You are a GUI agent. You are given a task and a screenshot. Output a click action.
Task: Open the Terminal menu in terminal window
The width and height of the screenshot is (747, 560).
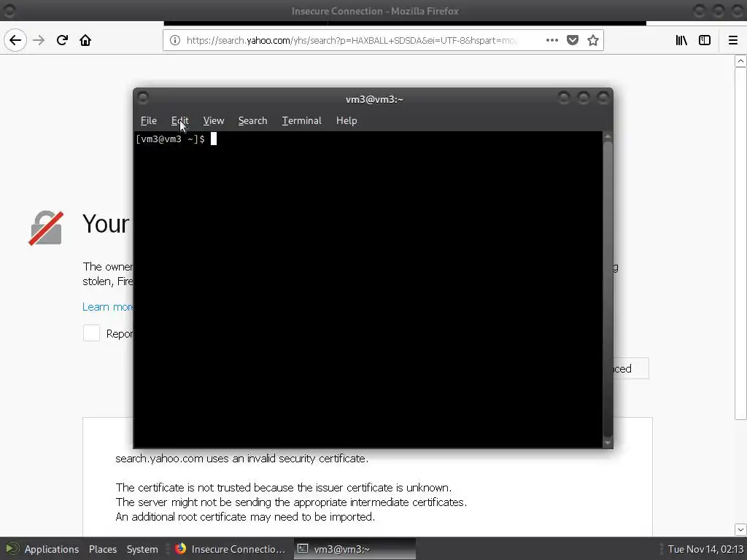click(301, 120)
